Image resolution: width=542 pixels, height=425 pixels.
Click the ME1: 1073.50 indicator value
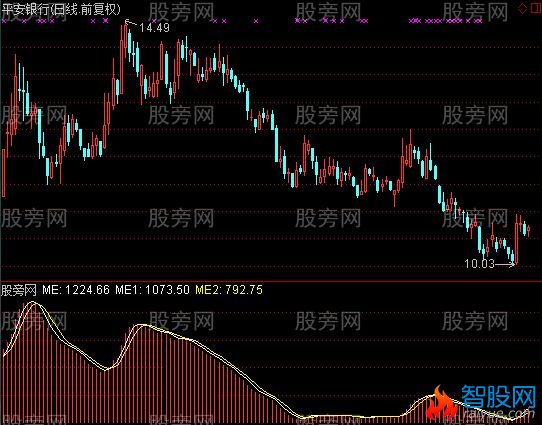coord(152,290)
